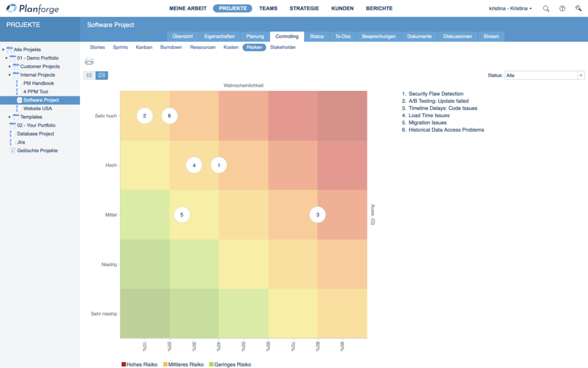Open help via the question mark icon
The height and width of the screenshot is (368, 588).
coord(562,9)
